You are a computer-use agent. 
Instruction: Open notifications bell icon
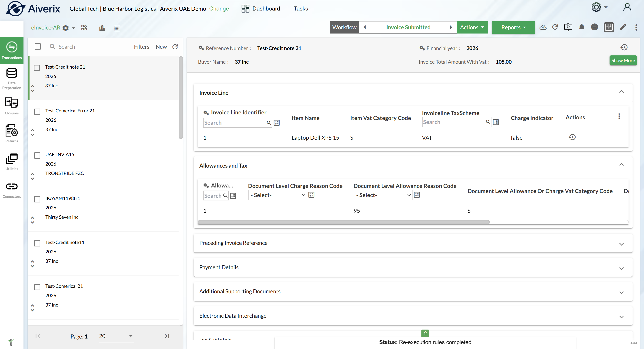[582, 27]
